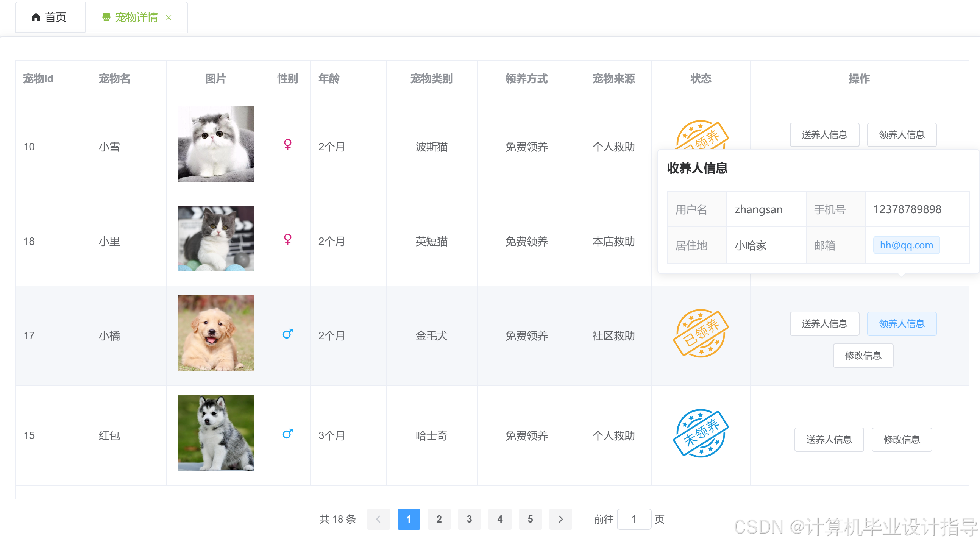The height and width of the screenshot is (543, 980).
Task: Click the pet name 红包
Action: (109, 436)
